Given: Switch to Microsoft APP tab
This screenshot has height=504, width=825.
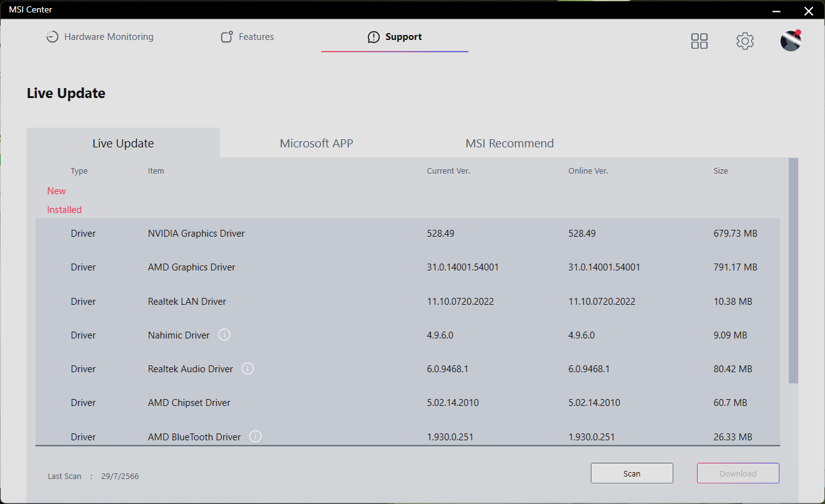Looking at the screenshot, I should pyautogui.click(x=316, y=143).
